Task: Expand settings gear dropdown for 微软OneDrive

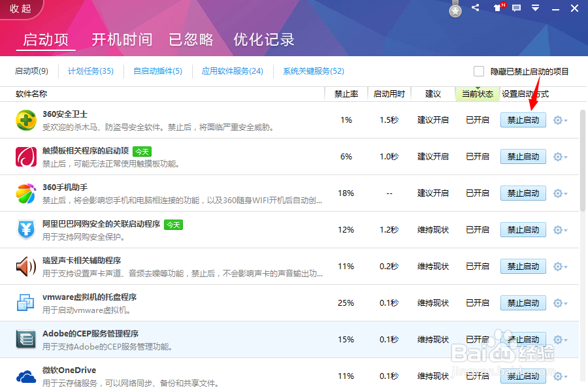Action: (560, 376)
